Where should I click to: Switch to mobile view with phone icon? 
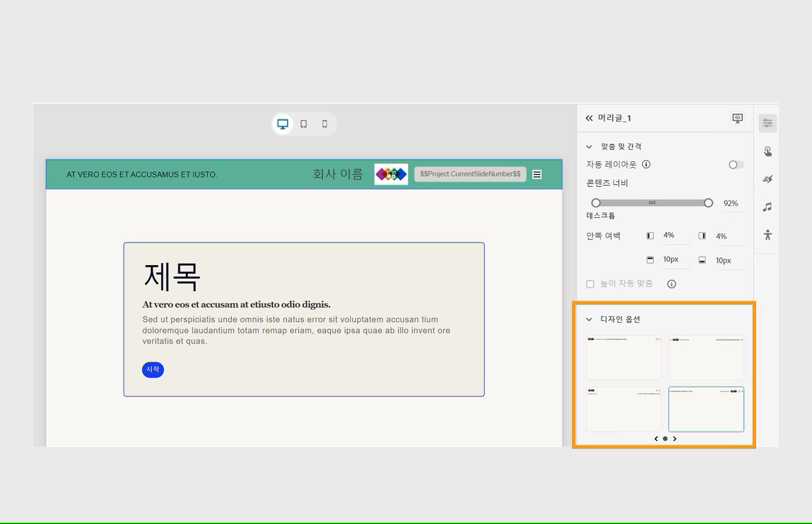325,123
